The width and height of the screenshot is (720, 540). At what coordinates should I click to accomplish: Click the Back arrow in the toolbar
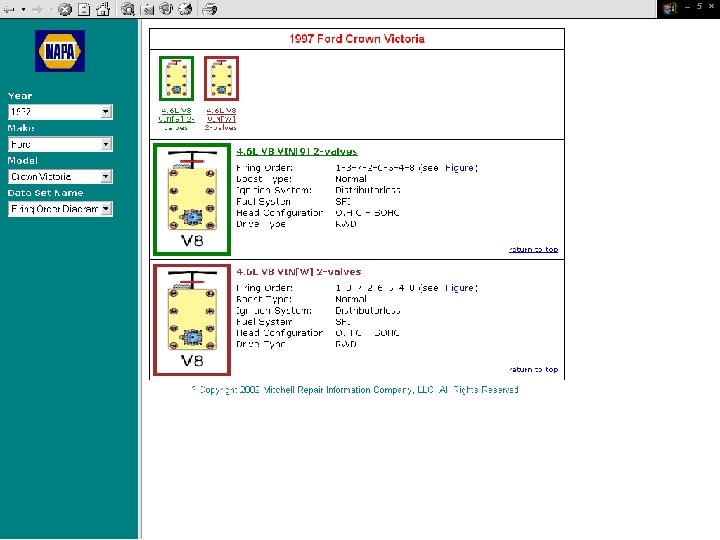coord(9,9)
